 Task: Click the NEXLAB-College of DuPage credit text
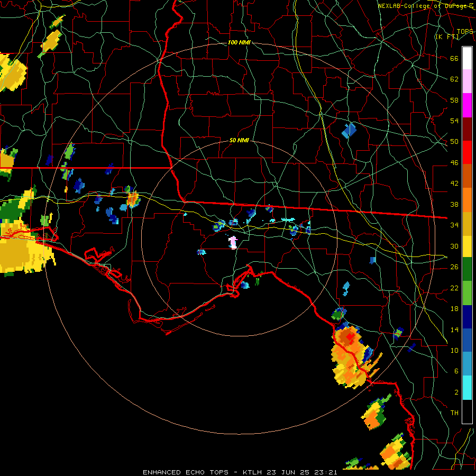[425, 5]
